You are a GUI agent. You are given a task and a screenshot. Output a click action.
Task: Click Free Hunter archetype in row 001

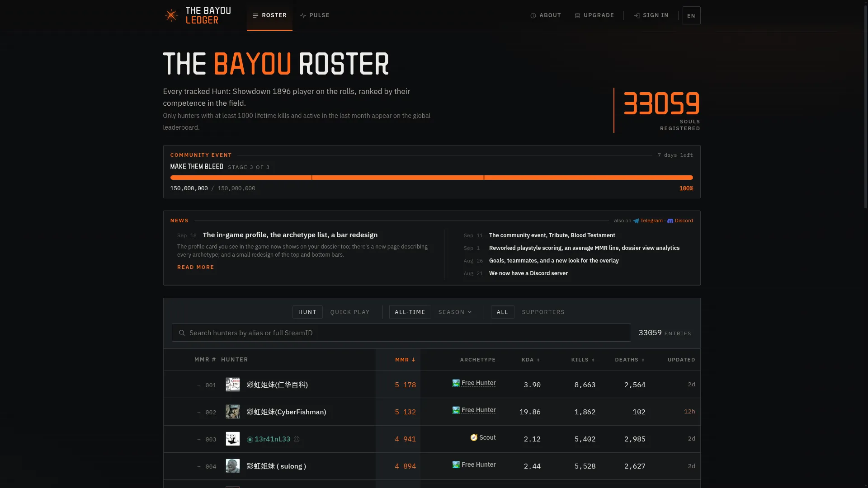pos(478,383)
